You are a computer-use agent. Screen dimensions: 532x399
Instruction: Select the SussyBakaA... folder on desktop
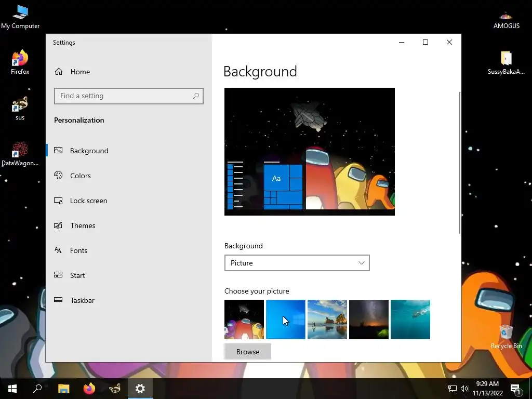506,63
